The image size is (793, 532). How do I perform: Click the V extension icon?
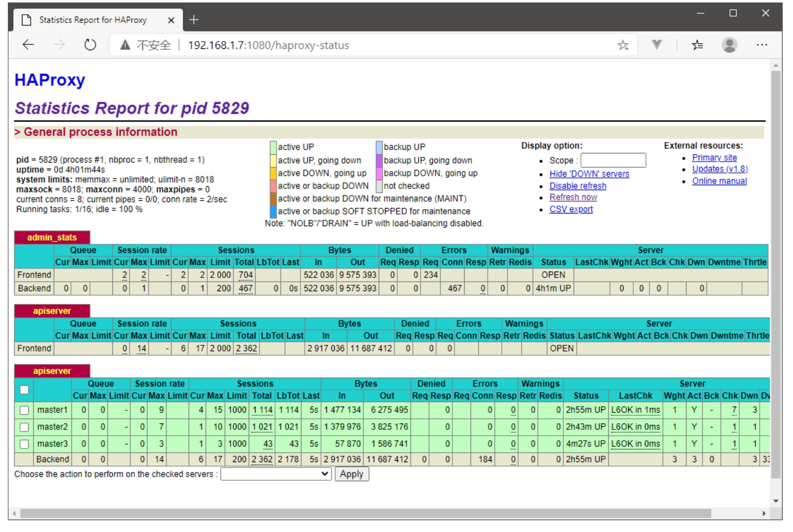pos(657,45)
